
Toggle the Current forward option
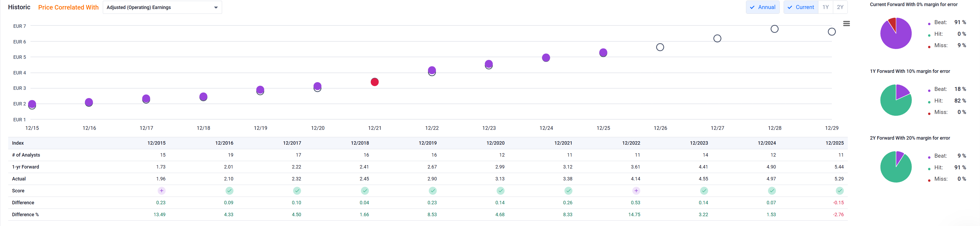(x=801, y=7)
